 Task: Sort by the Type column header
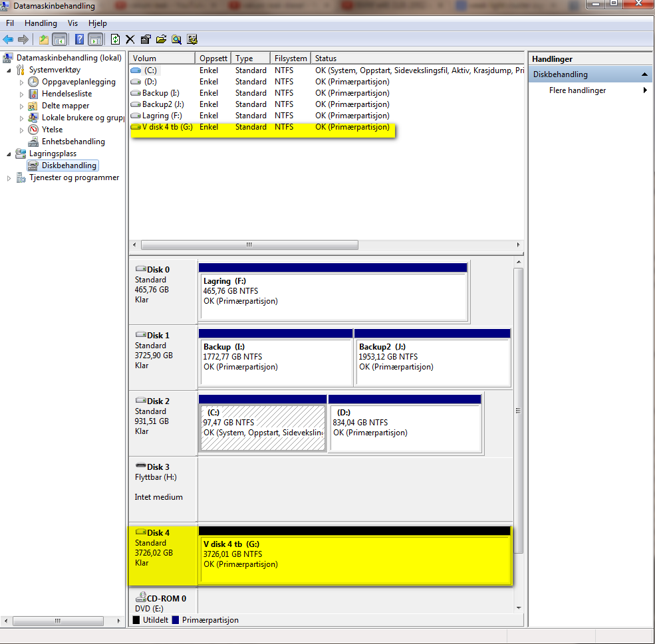click(251, 58)
